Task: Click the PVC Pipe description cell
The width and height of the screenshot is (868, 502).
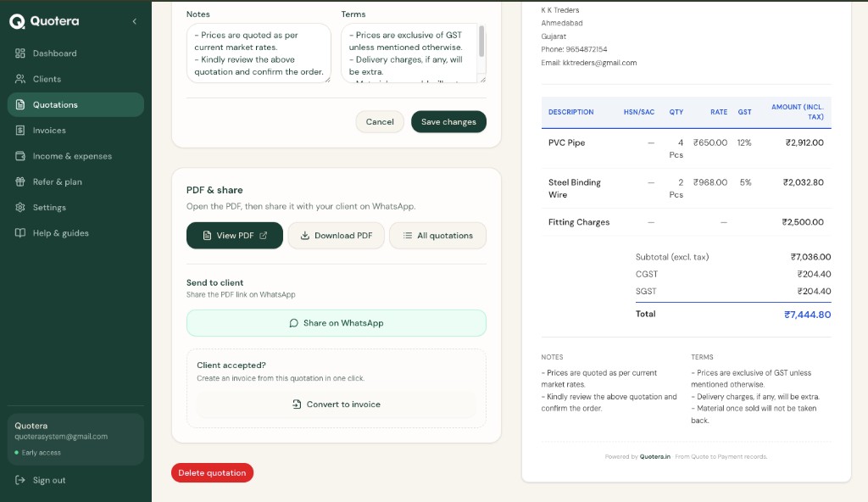Action: click(x=566, y=143)
